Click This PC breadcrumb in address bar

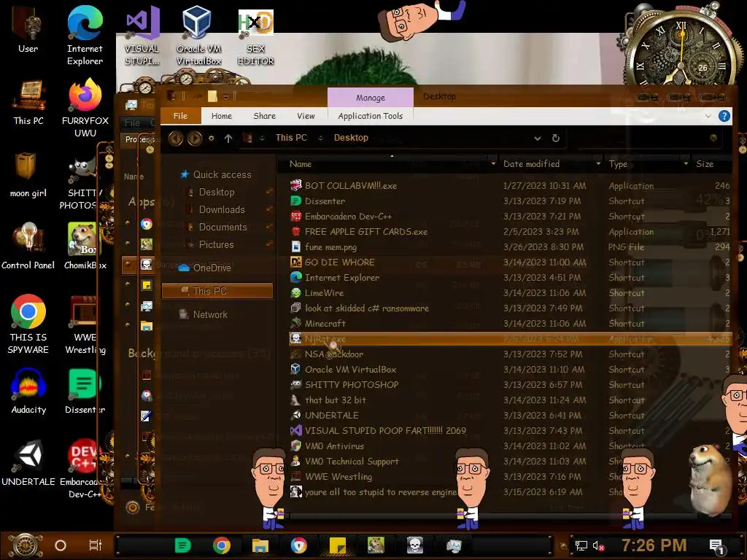[291, 138]
